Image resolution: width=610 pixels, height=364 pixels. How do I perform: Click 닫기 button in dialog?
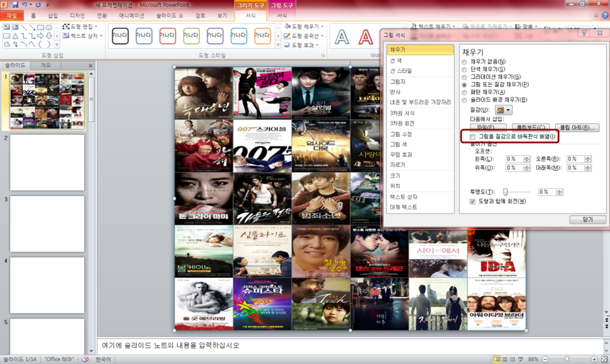588,220
